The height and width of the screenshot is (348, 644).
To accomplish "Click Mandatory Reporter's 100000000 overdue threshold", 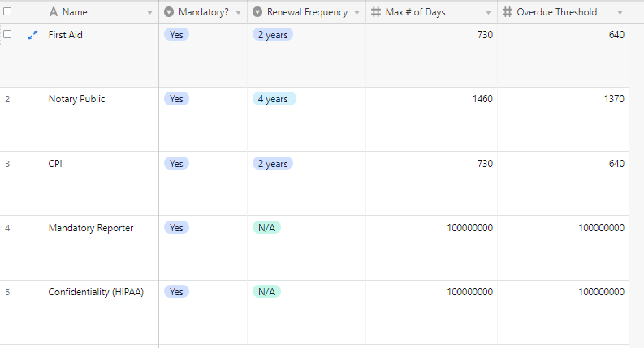I will coord(563,248).
